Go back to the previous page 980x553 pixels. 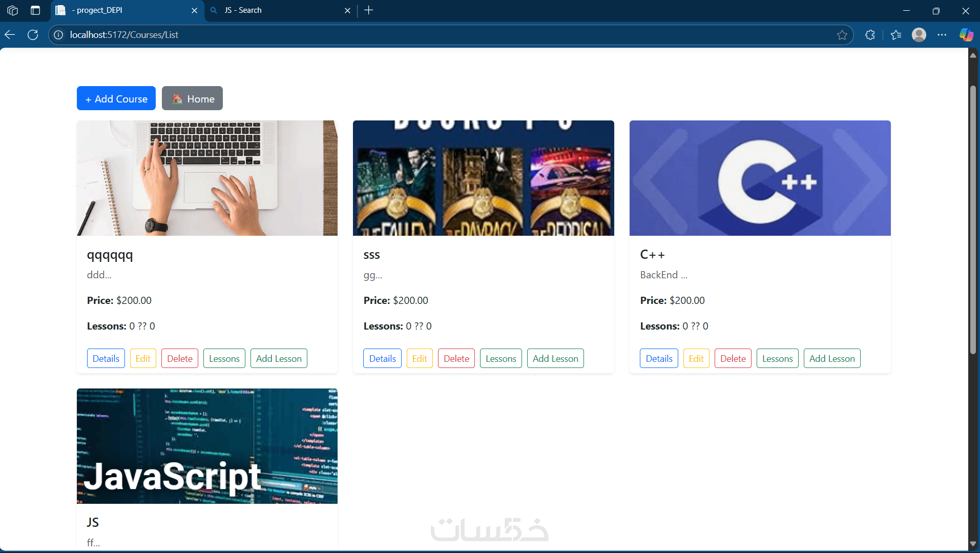[10, 35]
